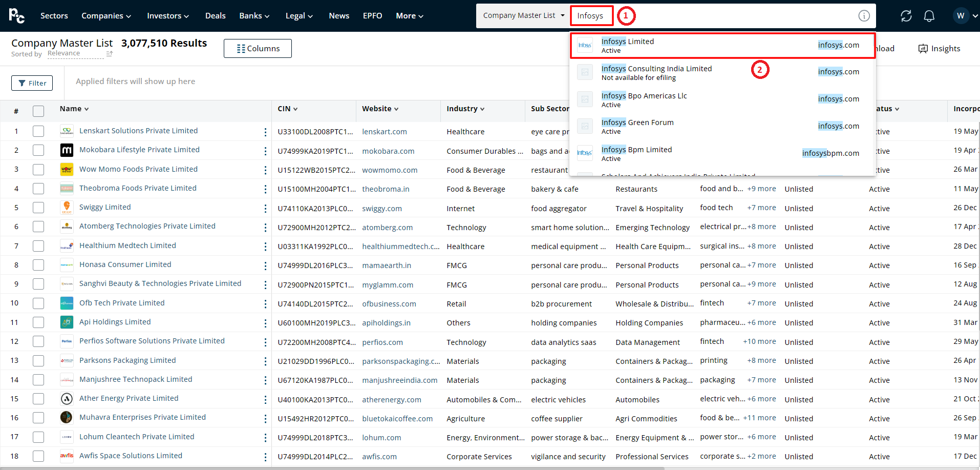
Task: Open the CIN column header dropdown
Action: [x=288, y=109]
